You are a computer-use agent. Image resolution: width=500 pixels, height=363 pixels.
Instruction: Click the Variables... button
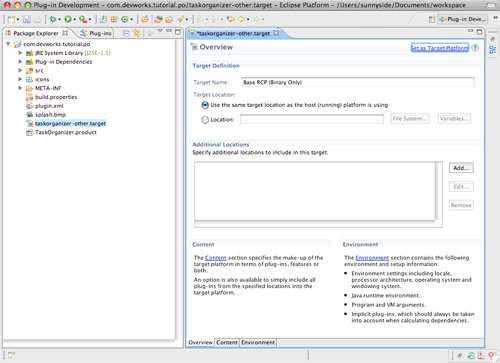[454, 119]
